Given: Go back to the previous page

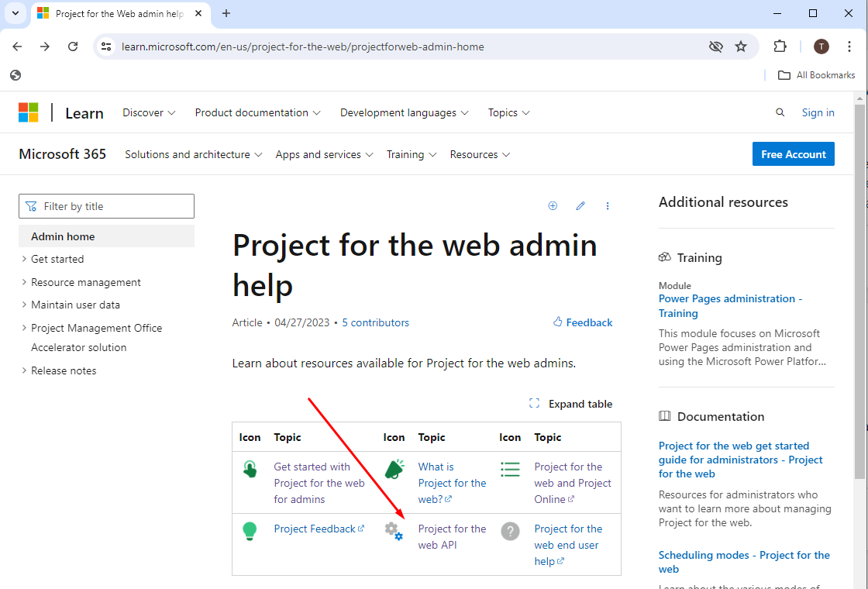Looking at the screenshot, I should pyautogui.click(x=17, y=46).
